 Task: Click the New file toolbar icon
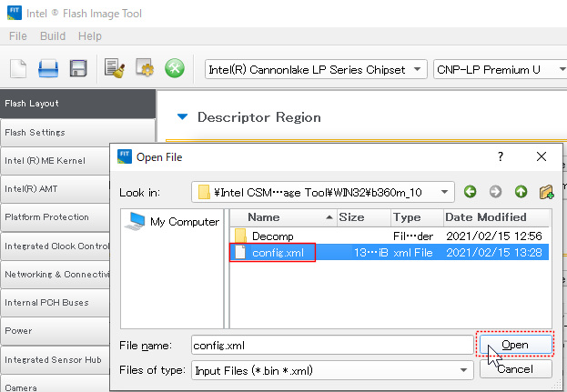coord(19,69)
